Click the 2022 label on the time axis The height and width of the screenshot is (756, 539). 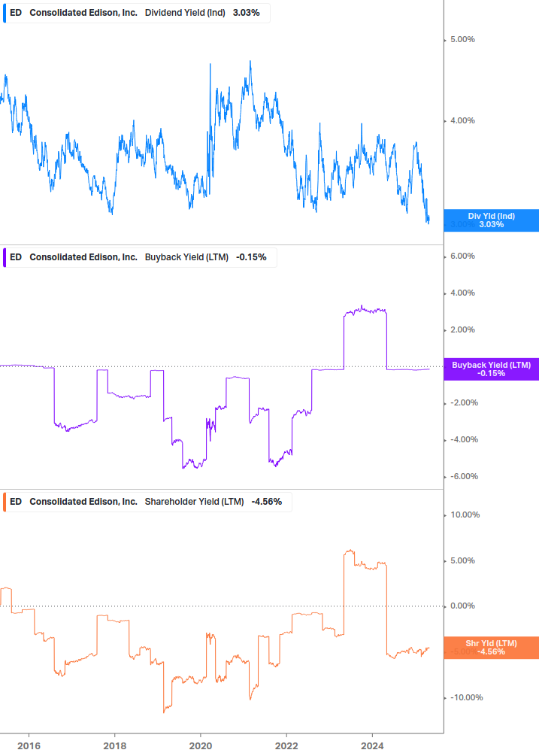click(286, 746)
